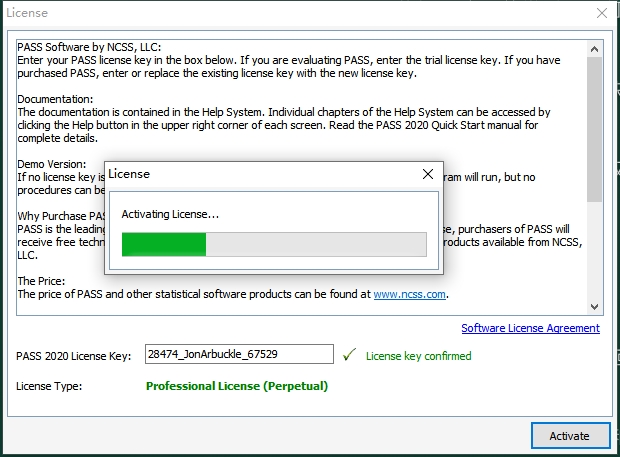Click the green filled part of progress bar
This screenshot has width=620, height=457.
[164, 244]
